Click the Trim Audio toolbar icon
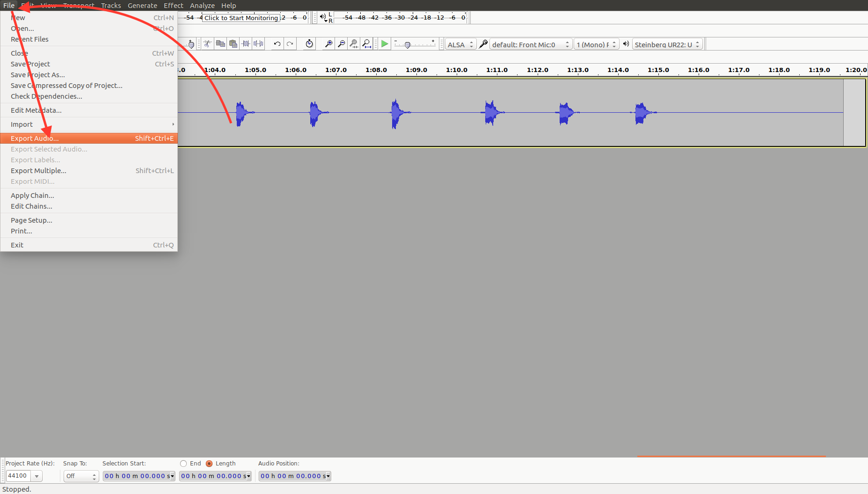Screen dimensions: 868x494 point(246,44)
